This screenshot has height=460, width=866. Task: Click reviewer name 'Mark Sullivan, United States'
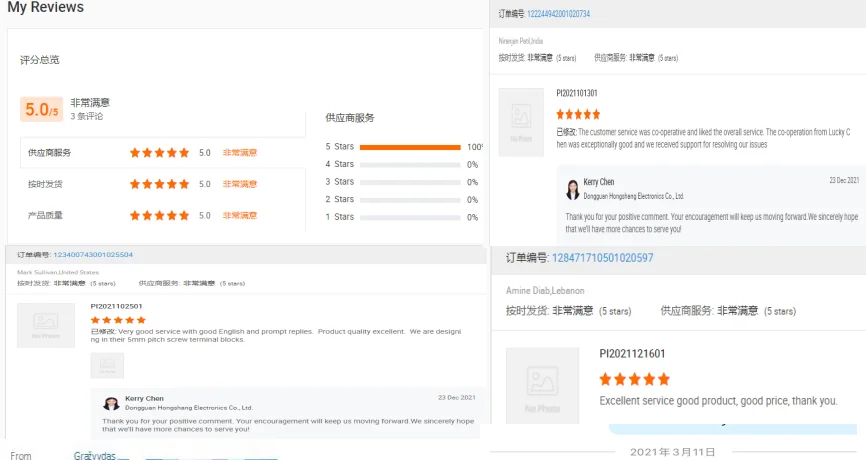pyautogui.click(x=58, y=272)
